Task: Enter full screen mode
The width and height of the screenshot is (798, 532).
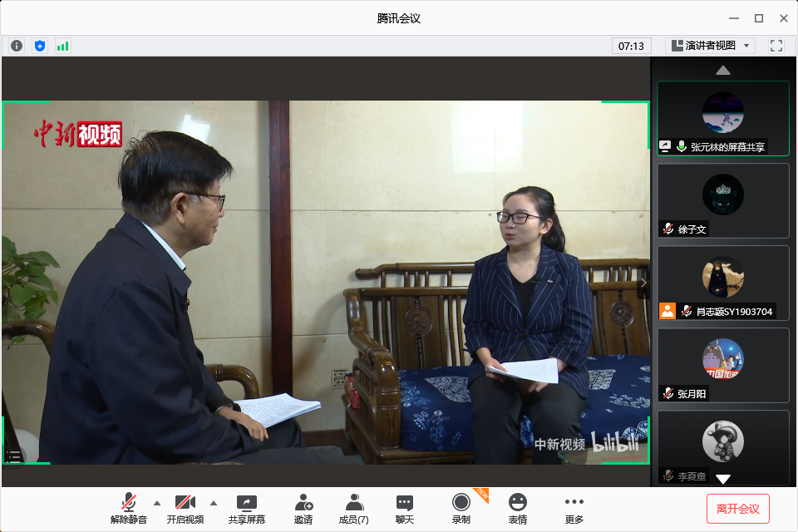Action: pos(776,46)
